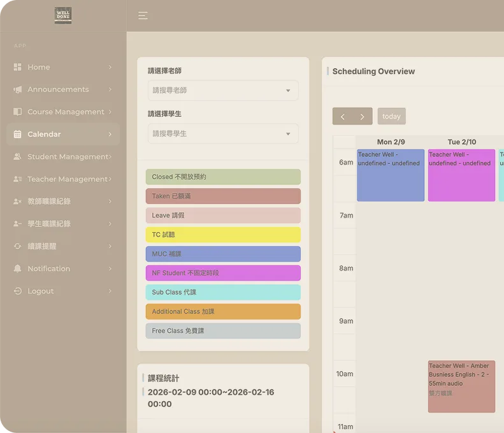
Task: Expand Logout chevron
Action: [x=110, y=291]
